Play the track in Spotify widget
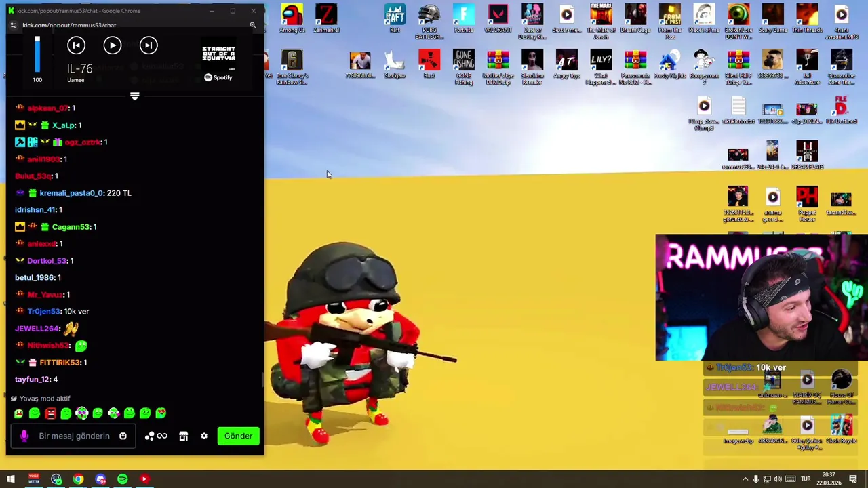The width and height of the screenshot is (868, 488). coord(113,45)
